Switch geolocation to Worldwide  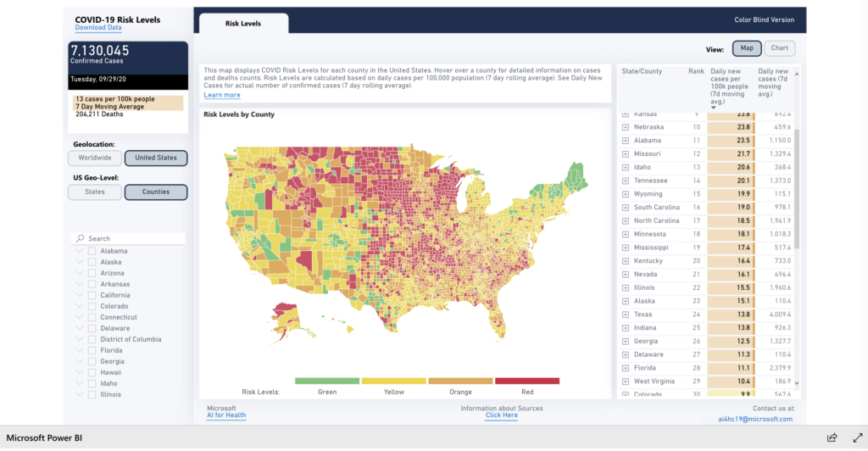pos(95,159)
